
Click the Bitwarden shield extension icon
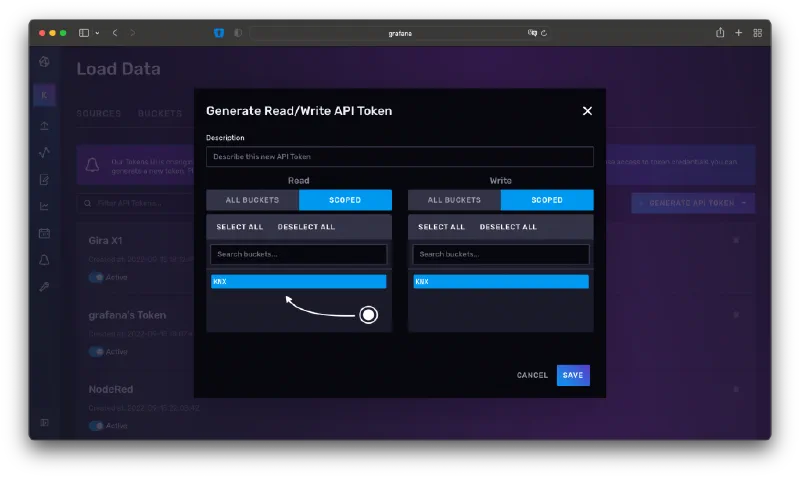(219, 33)
